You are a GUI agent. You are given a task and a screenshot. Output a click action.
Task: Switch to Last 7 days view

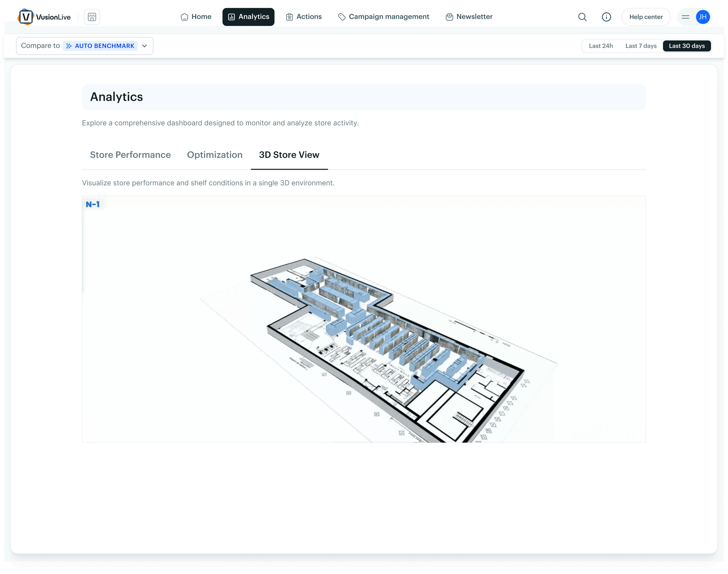641,46
